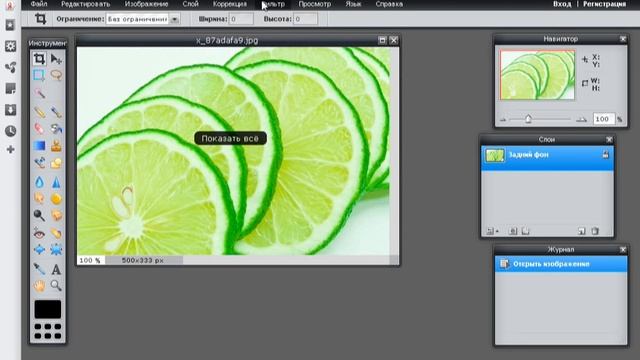Select the Type text tool
Image resolution: width=640 pixels, height=360 pixels.
[x=56, y=269]
